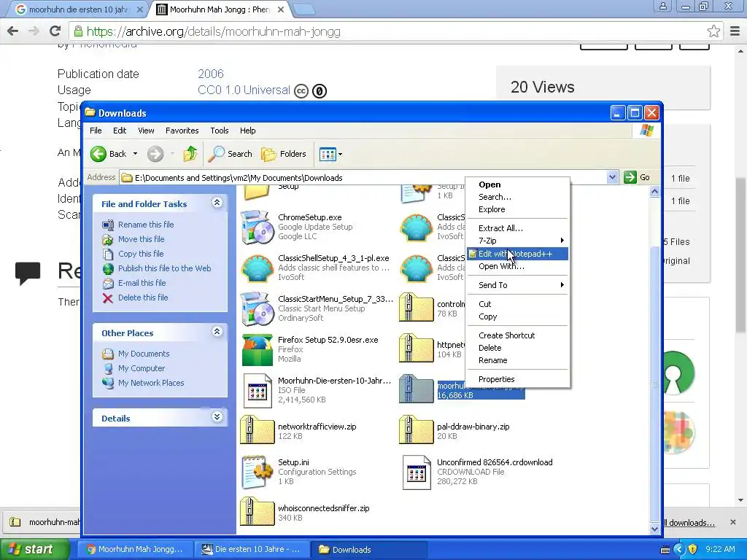Open Back history dropdown arrow
This screenshot has width=747, height=560.
(135, 154)
